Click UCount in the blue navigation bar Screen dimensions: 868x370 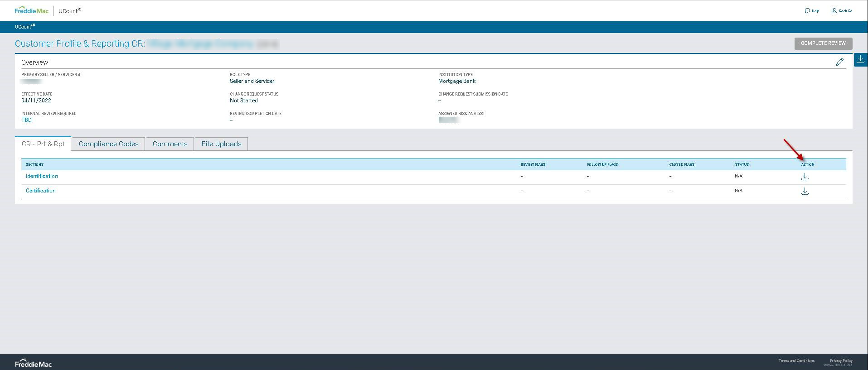[x=24, y=27]
